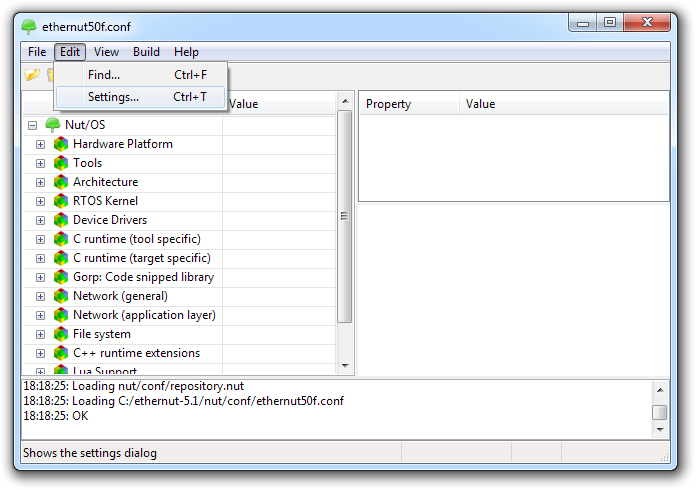
Task: Click log pane scrollbar up arrow
Action: (x=660, y=390)
